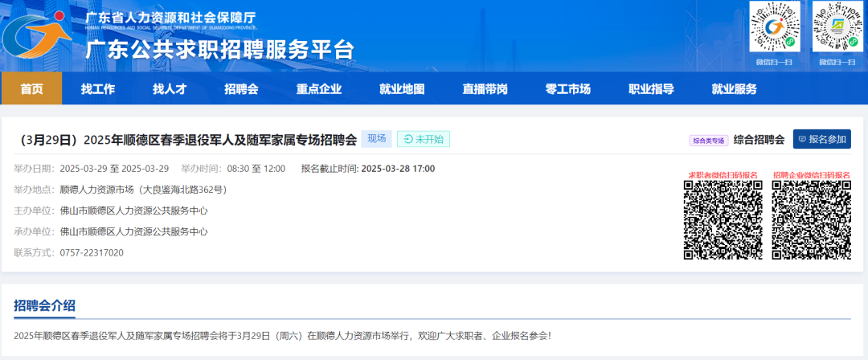This screenshot has height=360, width=868.
Task: Click the first WeChat mini-program QR code in header
Action: click(775, 27)
